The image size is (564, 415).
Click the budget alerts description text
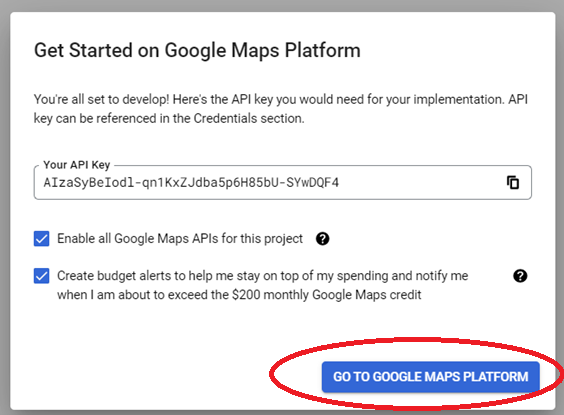point(263,285)
